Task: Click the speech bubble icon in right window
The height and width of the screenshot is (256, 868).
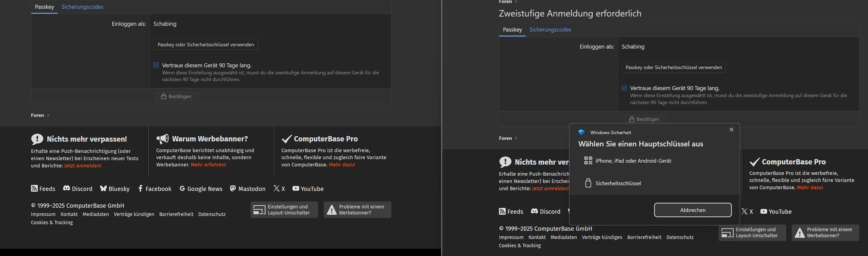Action: tap(505, 162)
